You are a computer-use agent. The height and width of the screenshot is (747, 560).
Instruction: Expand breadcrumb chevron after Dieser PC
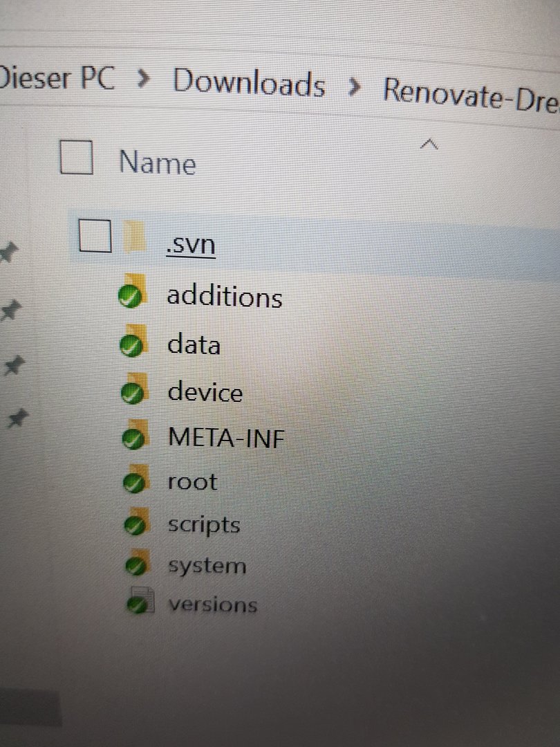pyautogui.click(x=142, y=80)
